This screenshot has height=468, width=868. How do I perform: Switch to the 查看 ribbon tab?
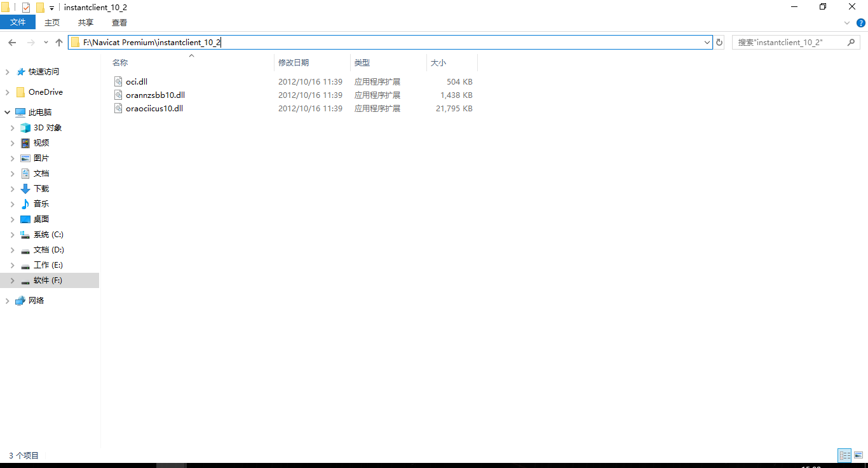click(x=119, y=22)
